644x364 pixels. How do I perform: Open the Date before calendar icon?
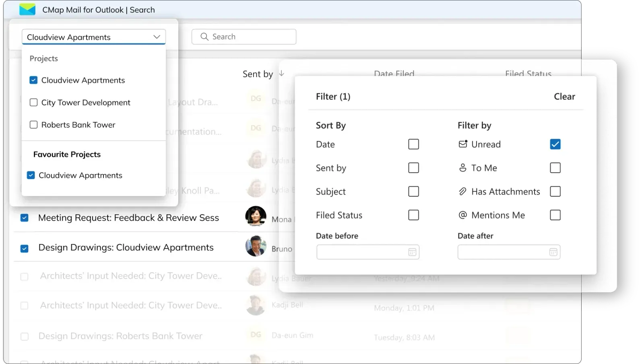pyautogui.click(x=412, y=252)
